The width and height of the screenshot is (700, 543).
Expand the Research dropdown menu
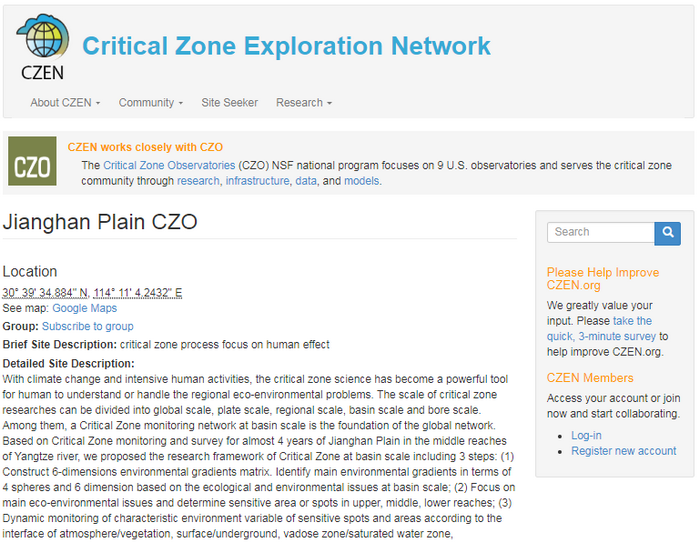tap(304, 103)
